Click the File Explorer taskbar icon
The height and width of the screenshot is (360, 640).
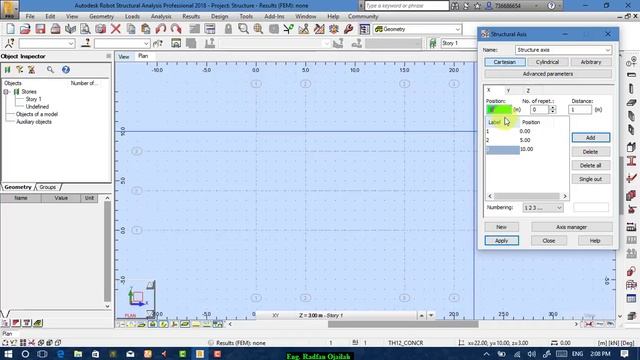coord(78,353)
